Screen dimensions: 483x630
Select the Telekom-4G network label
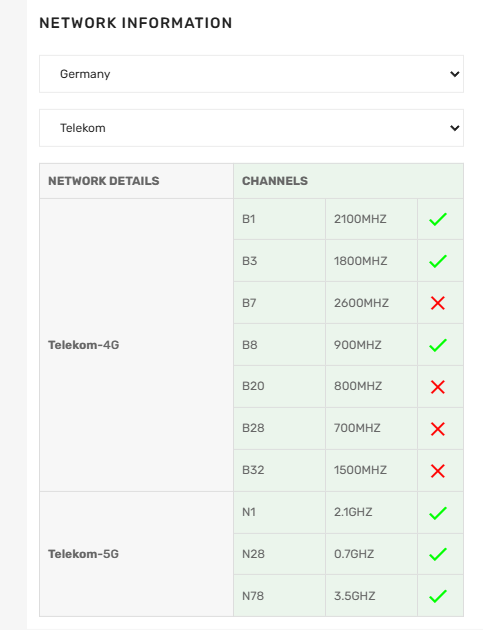(84, 345)
